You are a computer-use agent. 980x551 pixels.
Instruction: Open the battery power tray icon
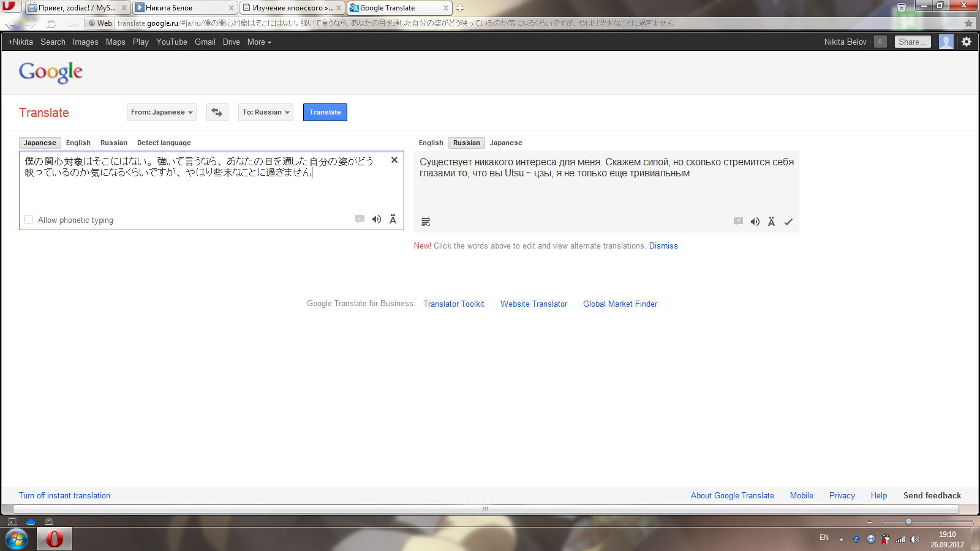(885, 539)
